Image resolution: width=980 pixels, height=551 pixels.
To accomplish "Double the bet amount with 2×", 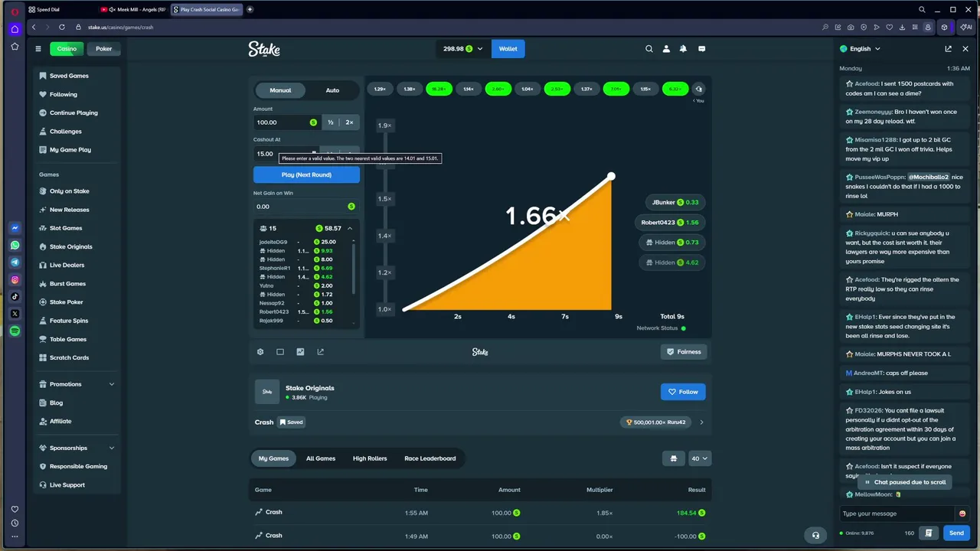I will (350, 122).
